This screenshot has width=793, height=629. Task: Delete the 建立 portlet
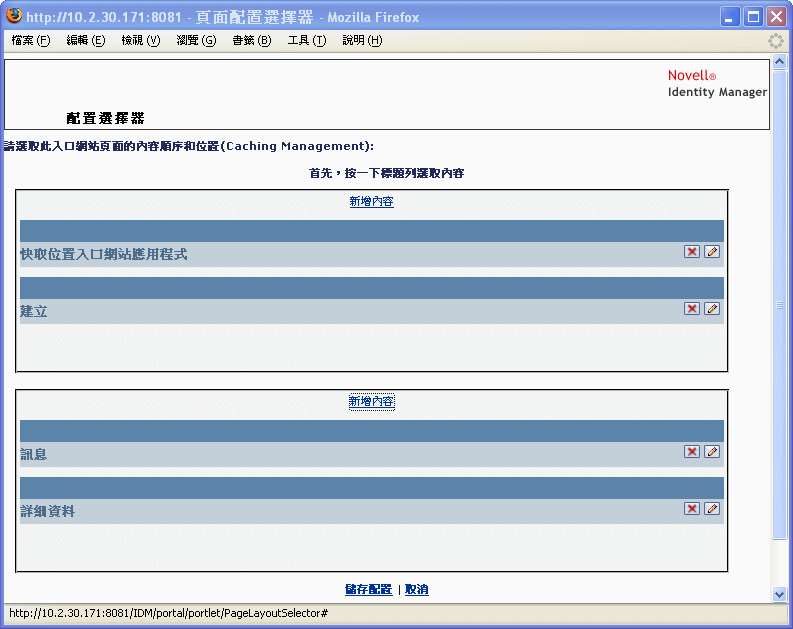pyautogui.click(x=691, y=308)
